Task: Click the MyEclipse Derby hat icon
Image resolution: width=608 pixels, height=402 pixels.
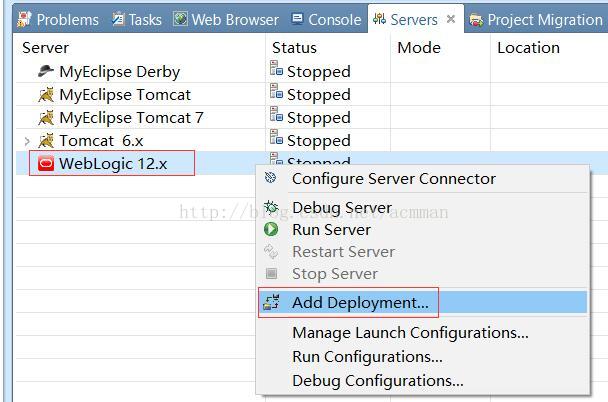Action: coord(46,71)
